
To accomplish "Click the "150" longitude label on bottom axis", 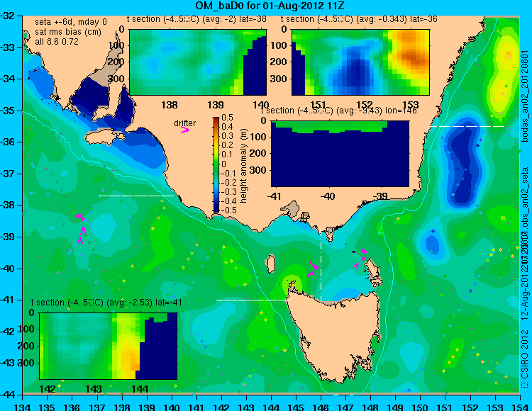I will (420, 407).
